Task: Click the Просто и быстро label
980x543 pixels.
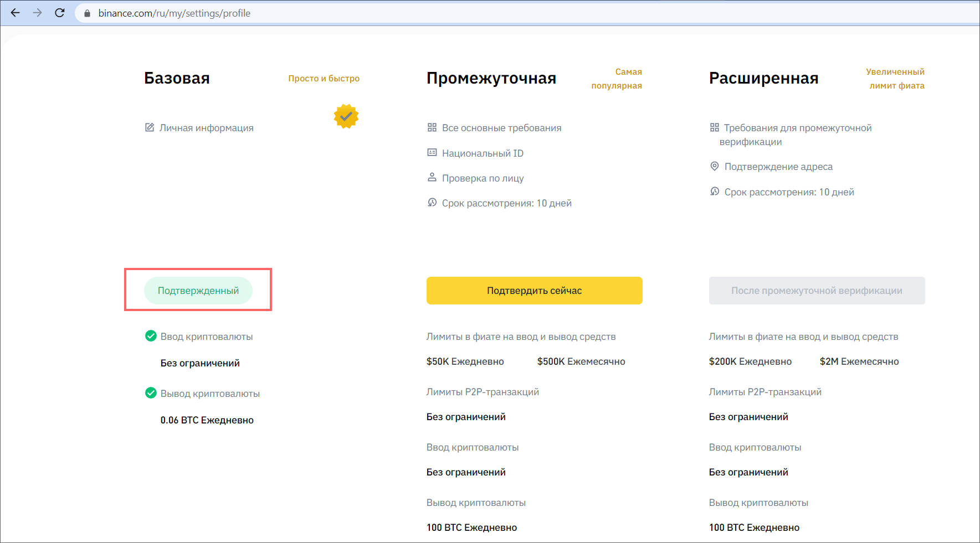Action: click(324, 79)
